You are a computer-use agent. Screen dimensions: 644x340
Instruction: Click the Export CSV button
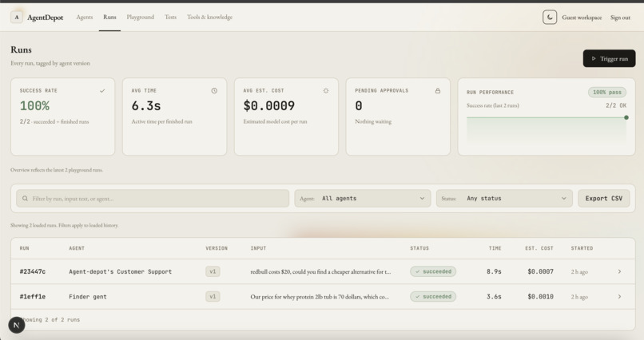(x=604, y=199)
